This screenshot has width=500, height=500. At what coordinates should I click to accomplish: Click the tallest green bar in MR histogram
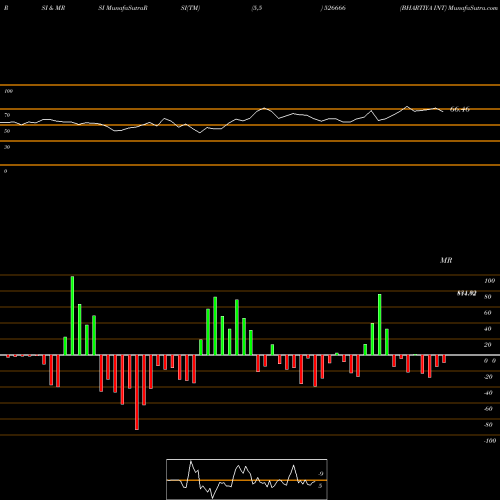(72, 315)
